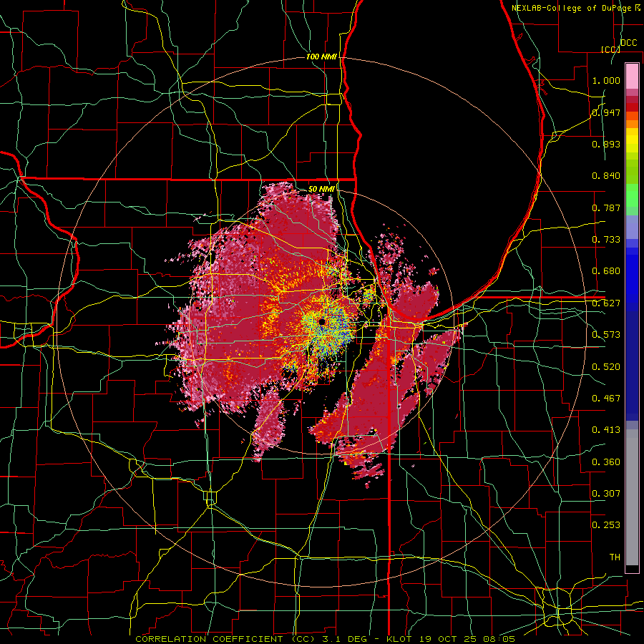The height and width of the screenshot is (644, 644).
Task: Click the 19 OCT 25 date text
Action: pos(448,639)
